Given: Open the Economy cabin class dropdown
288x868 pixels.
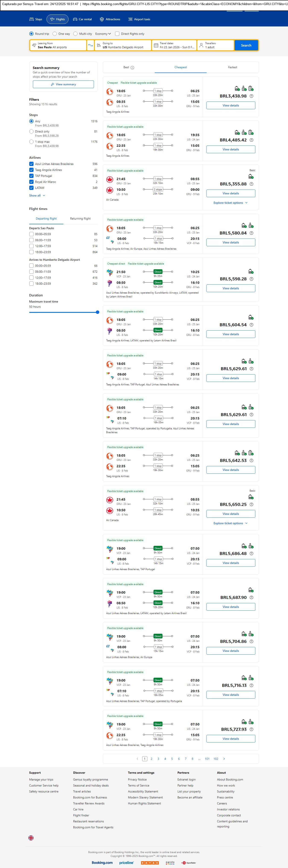Looking at the screenshot, I should click(103, 34).
